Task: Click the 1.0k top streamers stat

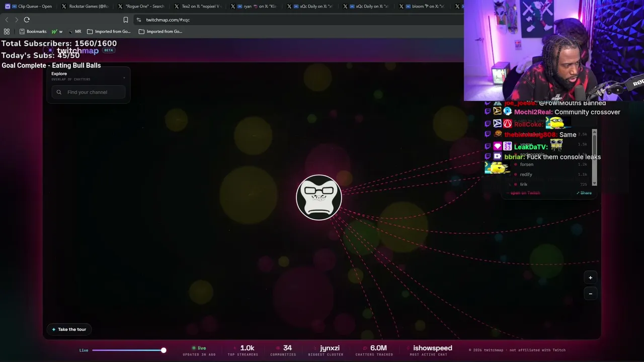Action: [x=243, y=350]
